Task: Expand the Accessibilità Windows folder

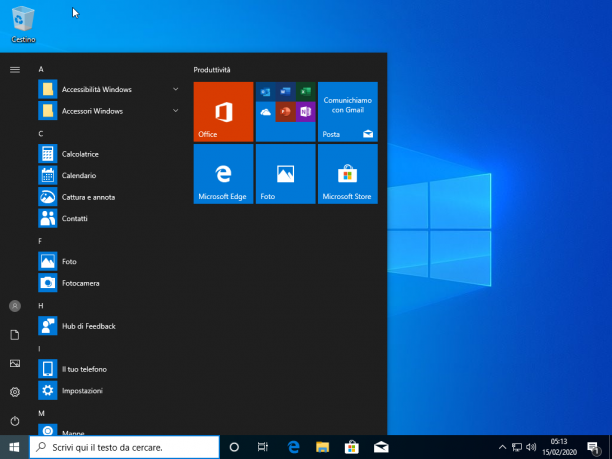Action: [x=108, y=89]
